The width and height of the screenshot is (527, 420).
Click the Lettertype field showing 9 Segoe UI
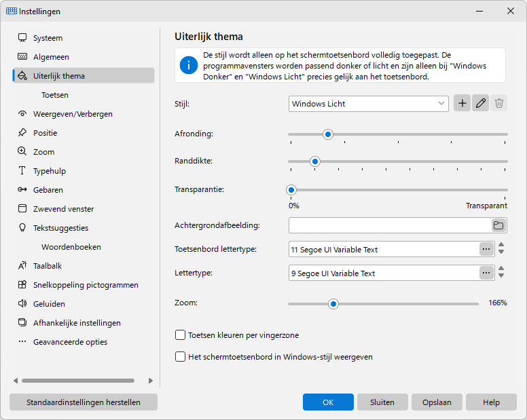(x=384, y=273)
